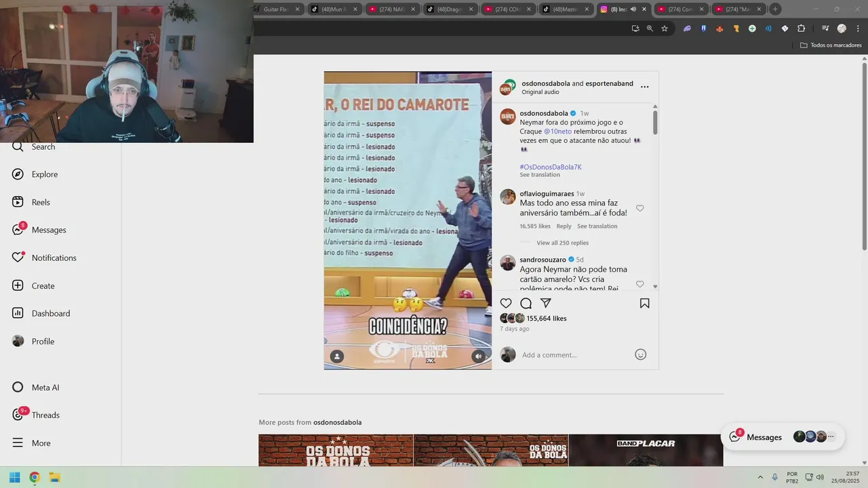868x488 pixels.
Task: Open Meta AI from sidebar
Action: [35, 387]
